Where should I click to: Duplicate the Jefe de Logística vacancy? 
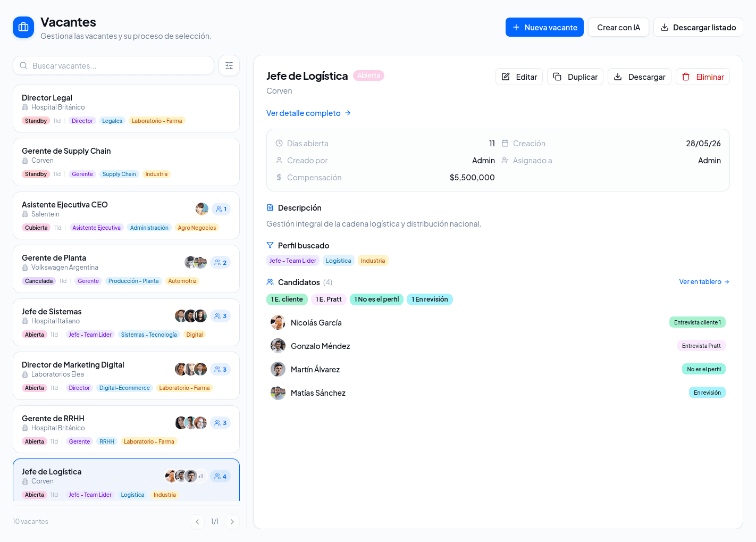pyautogui.click(x=575, y=77)
